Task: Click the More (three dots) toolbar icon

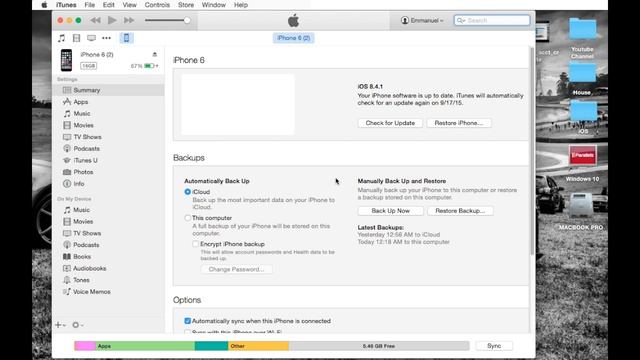Action: coord(107,38)
